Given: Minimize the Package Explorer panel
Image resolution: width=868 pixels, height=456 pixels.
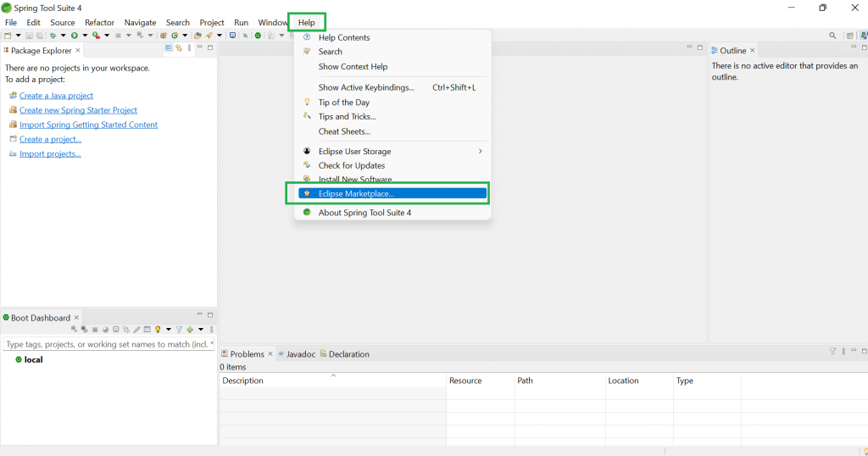Looking at the screenshot, I should [200, 47].
